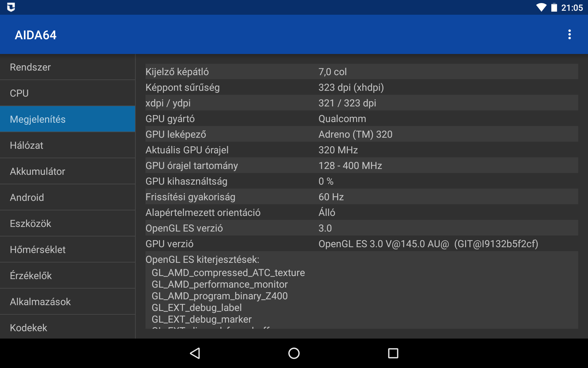Select the OpenGL ES 3.0 V@145.0 value
The image size is (588, 368).
coord(428,244)
